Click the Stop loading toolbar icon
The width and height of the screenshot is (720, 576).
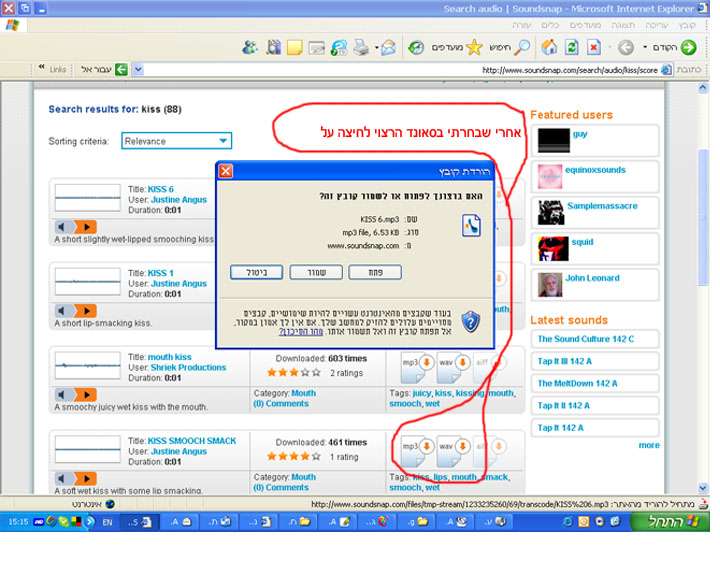pos(594,47)
